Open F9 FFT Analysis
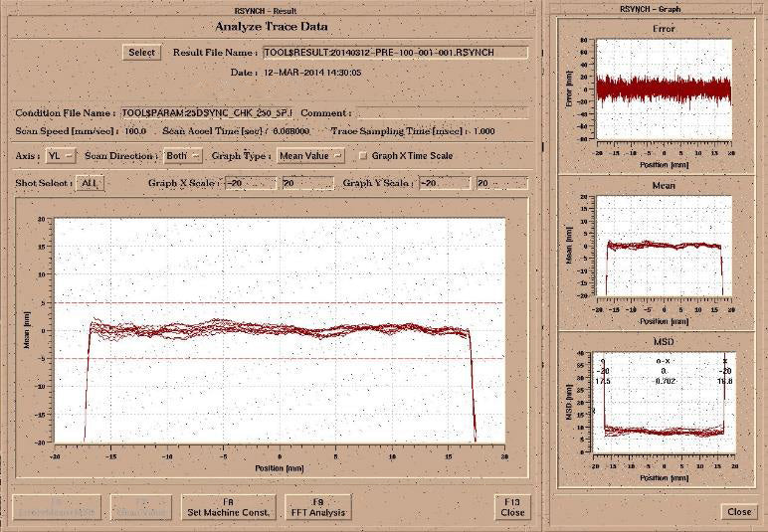The width and height of the screenshot is (768, 532). [x=317, y=507]
